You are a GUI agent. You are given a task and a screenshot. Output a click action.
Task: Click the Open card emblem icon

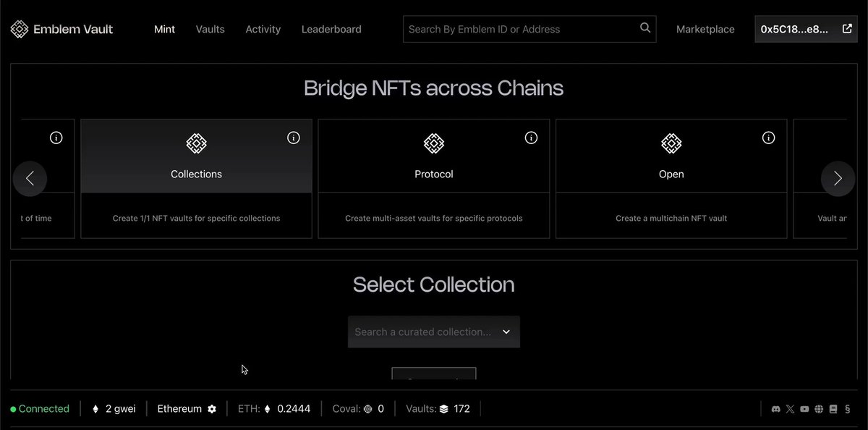coord(671,143)
